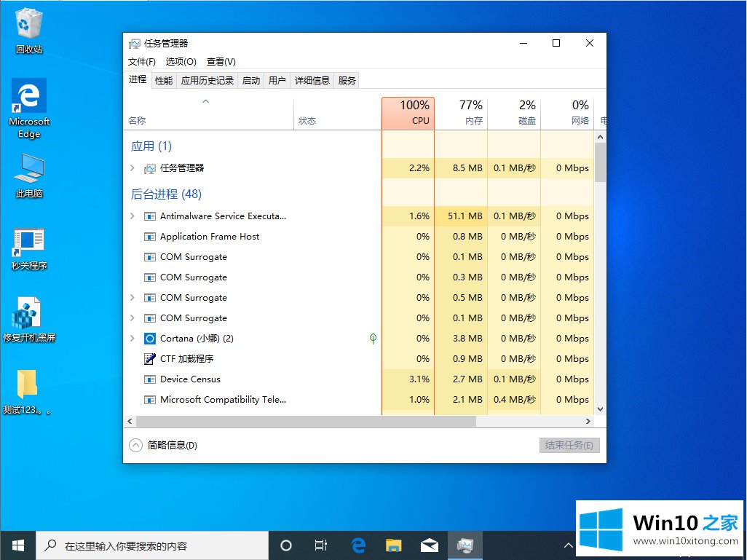747x560 pixels.
Task: Open the 选项(O) menu
Action: coord(181,62)
